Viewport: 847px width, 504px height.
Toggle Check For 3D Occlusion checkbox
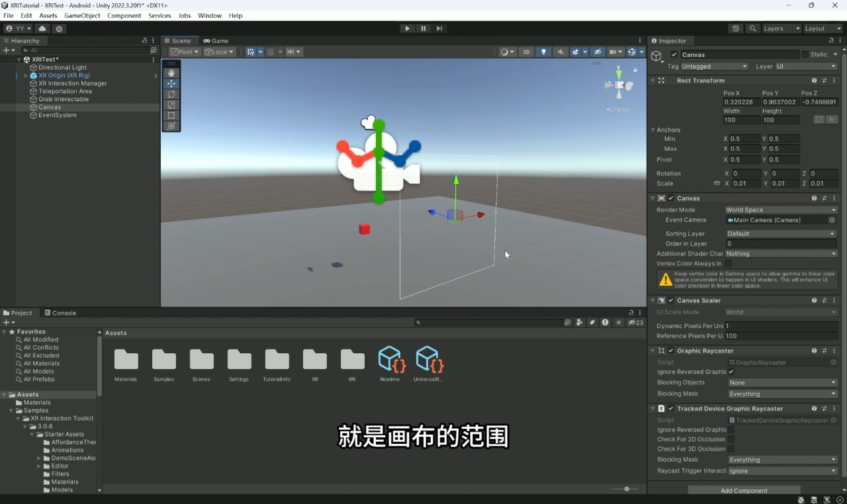click(731, 449)
